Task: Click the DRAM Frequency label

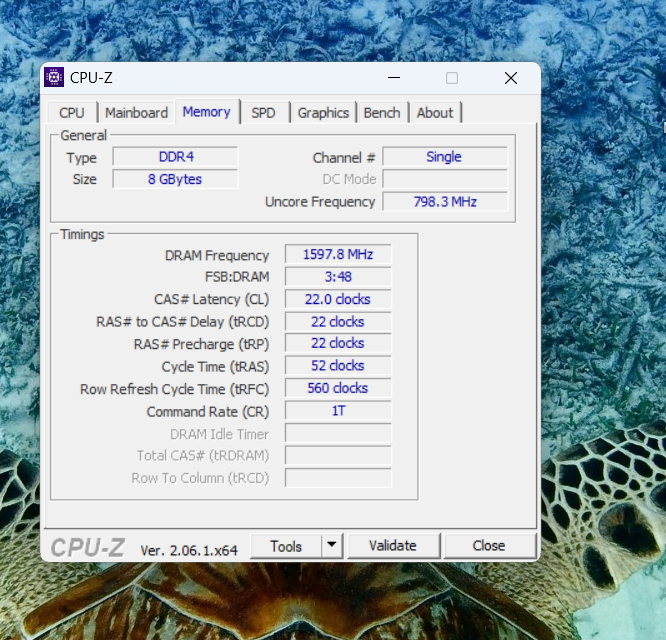Action: pyautogui.click(x=217, y=255)
